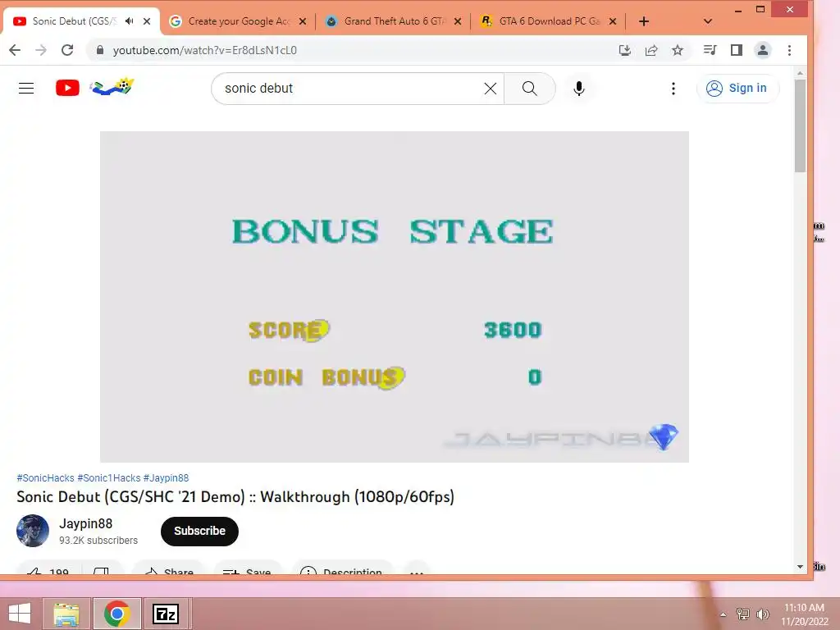Clear the search box with the X icon
The width and height of the screenshot is (840, 630).
coord(491,89)
